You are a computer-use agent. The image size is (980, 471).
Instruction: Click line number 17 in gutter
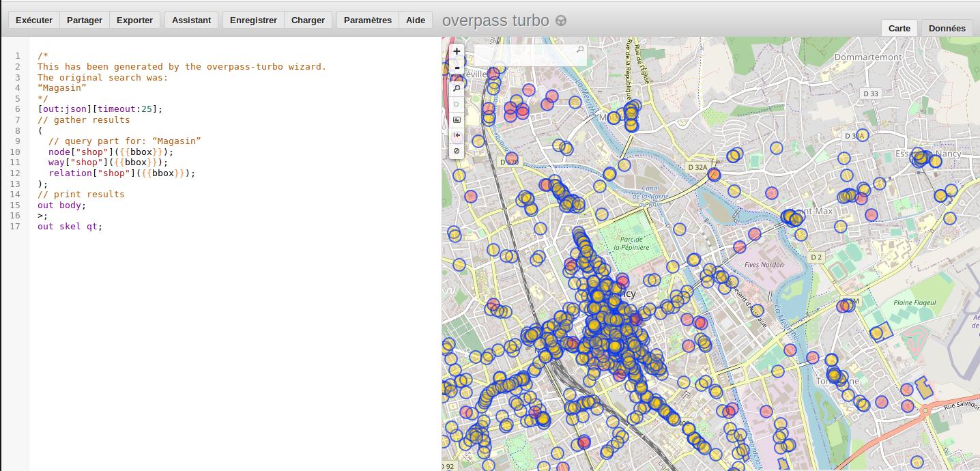[16, 227]
